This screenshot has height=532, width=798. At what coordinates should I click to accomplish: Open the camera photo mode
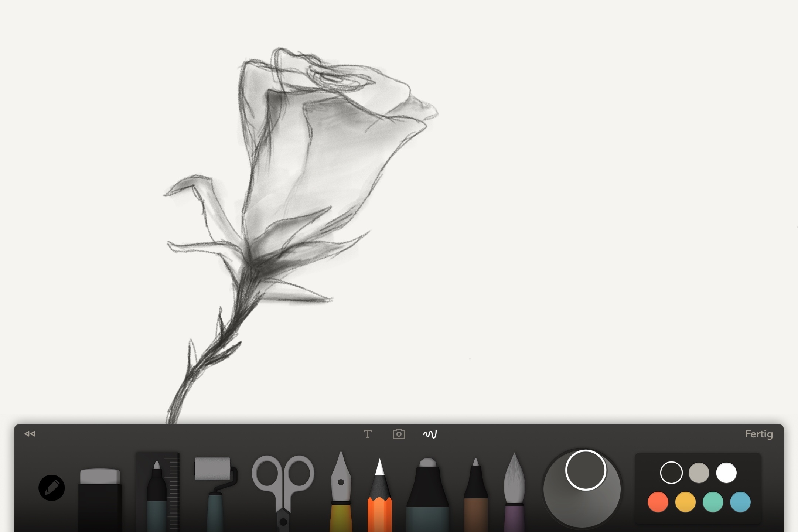coord(399,434)
